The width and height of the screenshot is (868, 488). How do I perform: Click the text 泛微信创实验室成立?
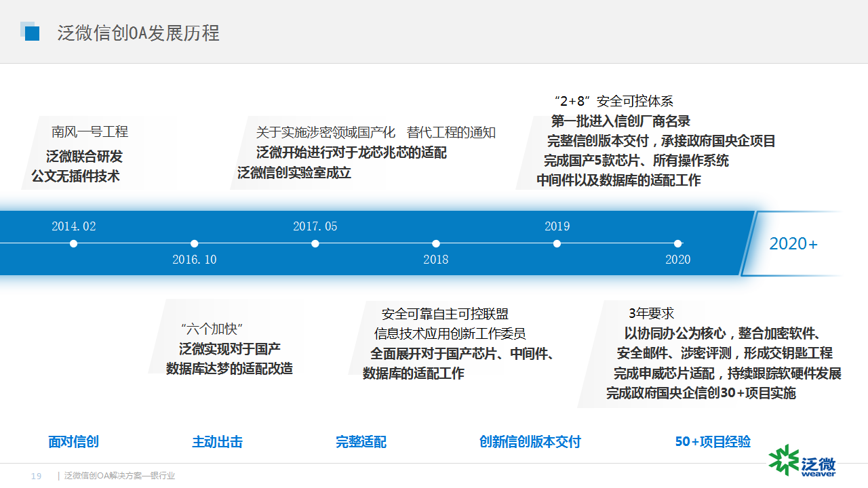pyautogui.click(x=294, y=173)
